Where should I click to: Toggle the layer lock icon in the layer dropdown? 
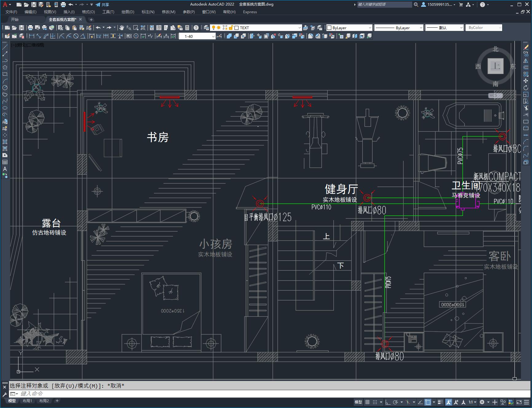231,28
